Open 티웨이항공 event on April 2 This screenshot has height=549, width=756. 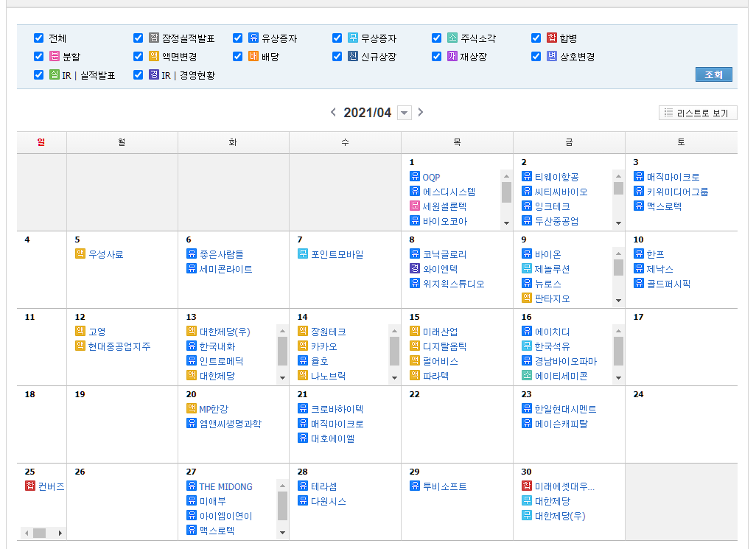(x=557, y=178)
